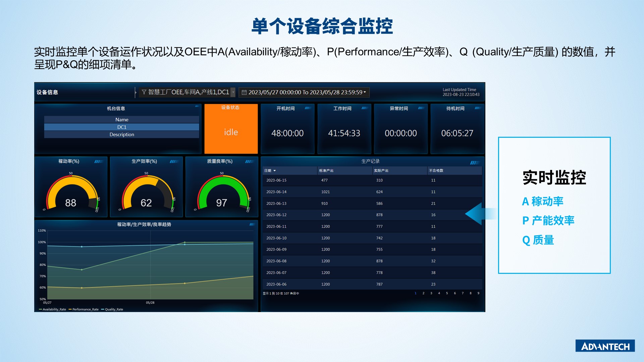
Task: Click the 1021 standard output cell
Action: [x=325, y=192]
